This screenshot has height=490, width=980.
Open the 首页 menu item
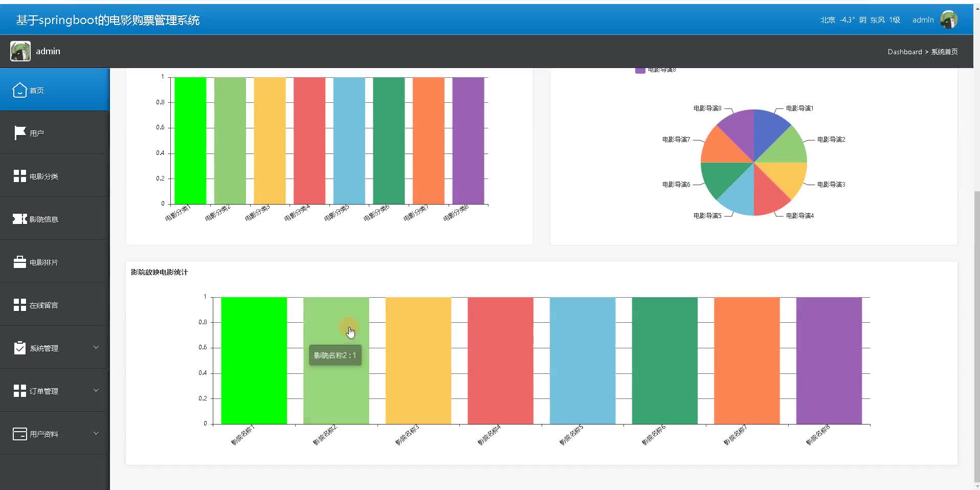(55, 90)
